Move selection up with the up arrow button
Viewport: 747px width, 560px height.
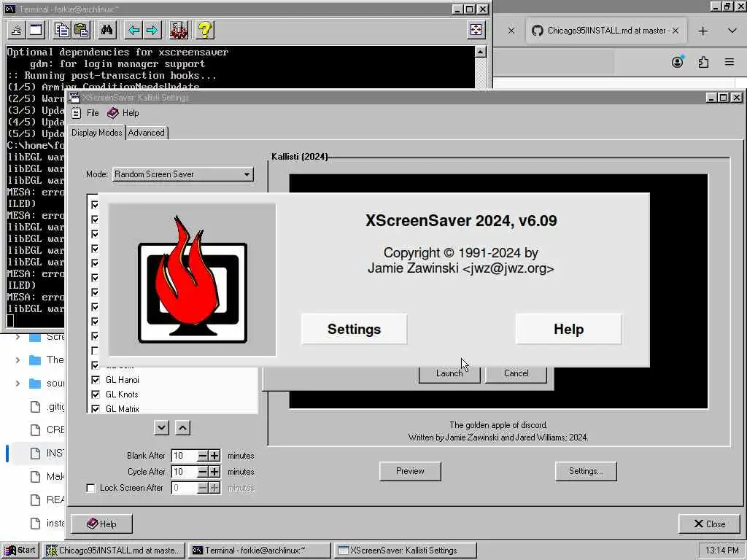click(182, 427)
